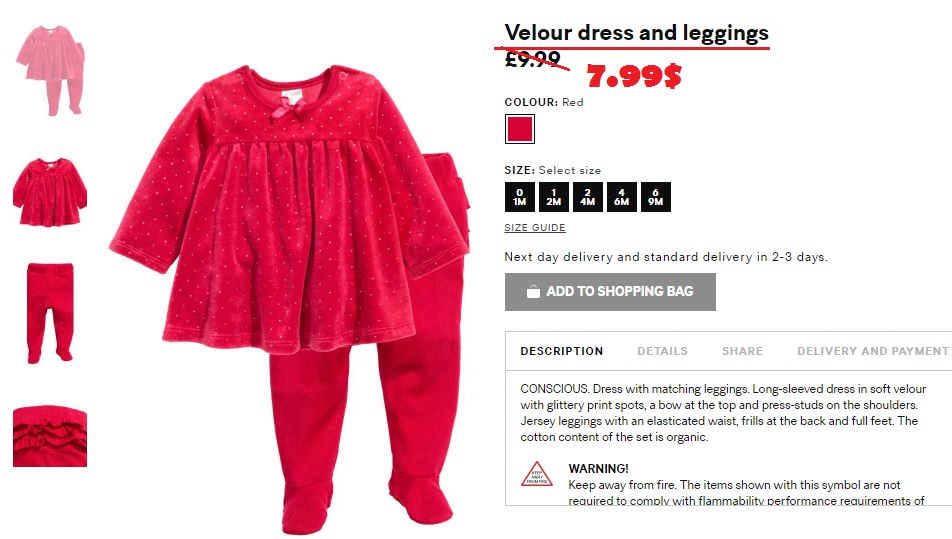Add item to shopping bag
This screenshot has width=952, height=539.
(610, 292)
